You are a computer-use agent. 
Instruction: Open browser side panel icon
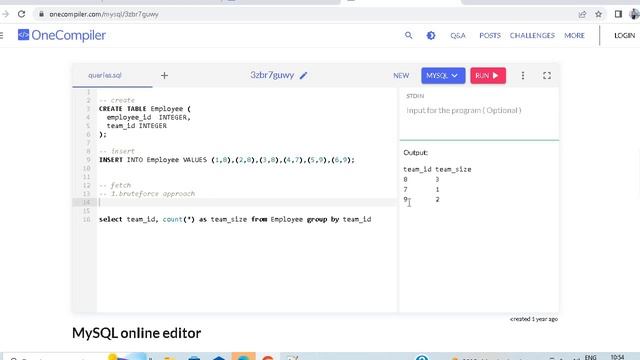coord(618,14)
